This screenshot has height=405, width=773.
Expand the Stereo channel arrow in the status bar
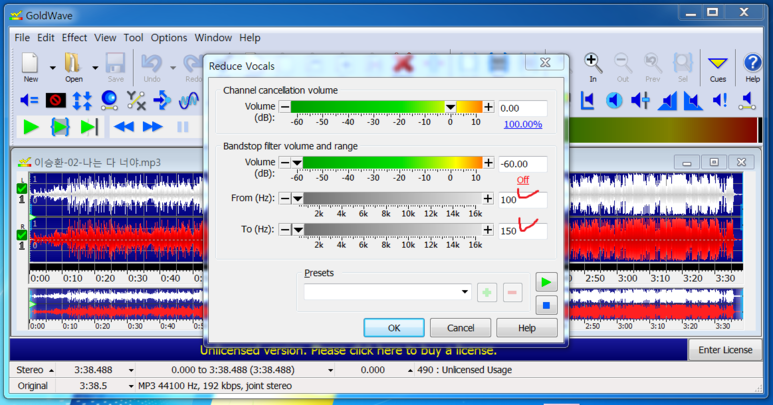[51, 370]
